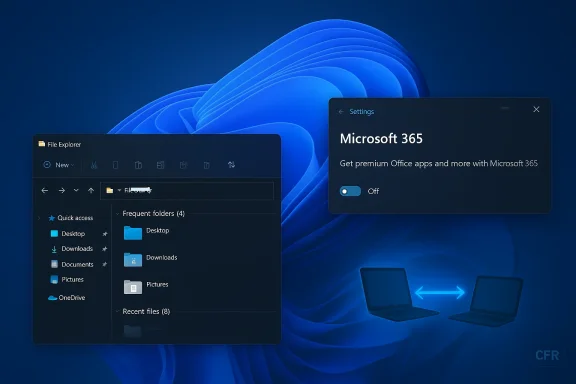The image size is (576, 384).
Task: Unpin Downloads via its pin icon
Action: (105, 249)
